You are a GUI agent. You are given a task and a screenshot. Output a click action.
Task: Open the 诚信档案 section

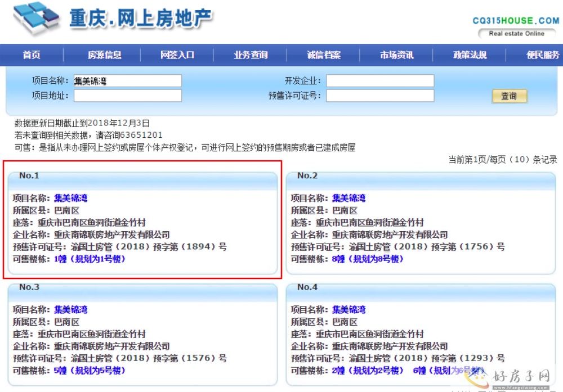(324, 55)
